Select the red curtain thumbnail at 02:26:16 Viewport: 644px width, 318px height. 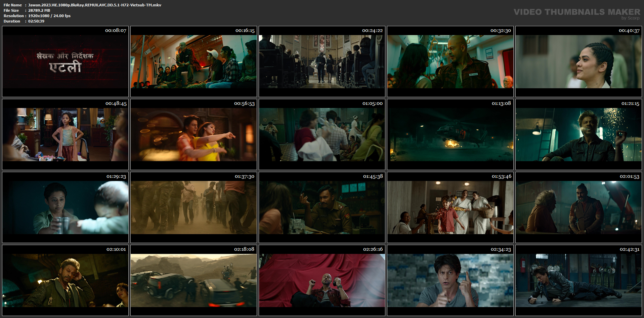[322, 280]
